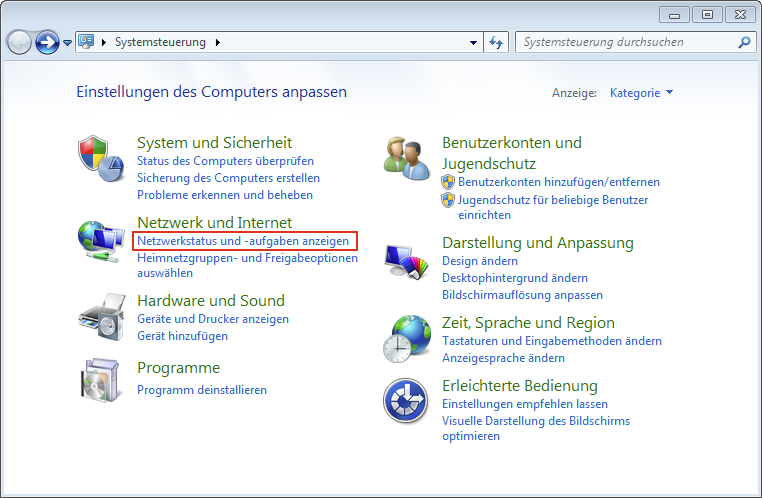Open the System und Sicherheit shield icon
The image size is (762, 498).
click(101, 158)
